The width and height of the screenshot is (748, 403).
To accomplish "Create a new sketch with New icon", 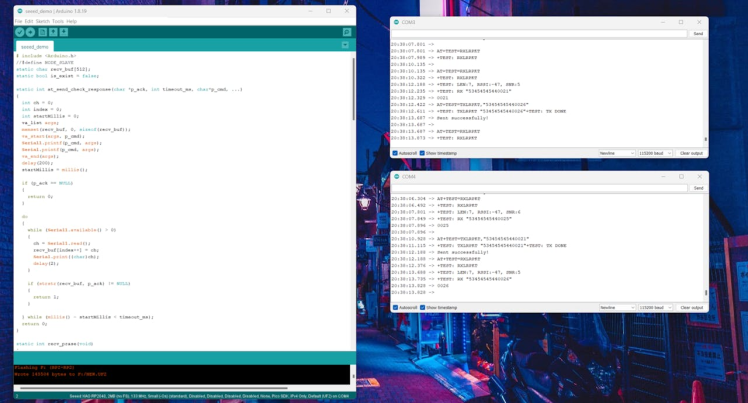I will [x=42, y=32].
